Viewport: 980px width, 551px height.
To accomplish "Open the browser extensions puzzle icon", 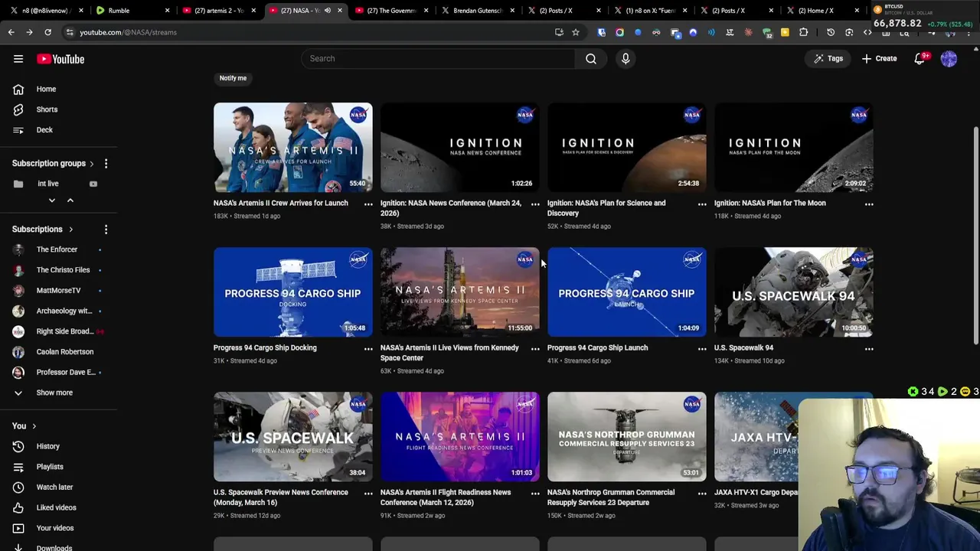I will 803,32.
